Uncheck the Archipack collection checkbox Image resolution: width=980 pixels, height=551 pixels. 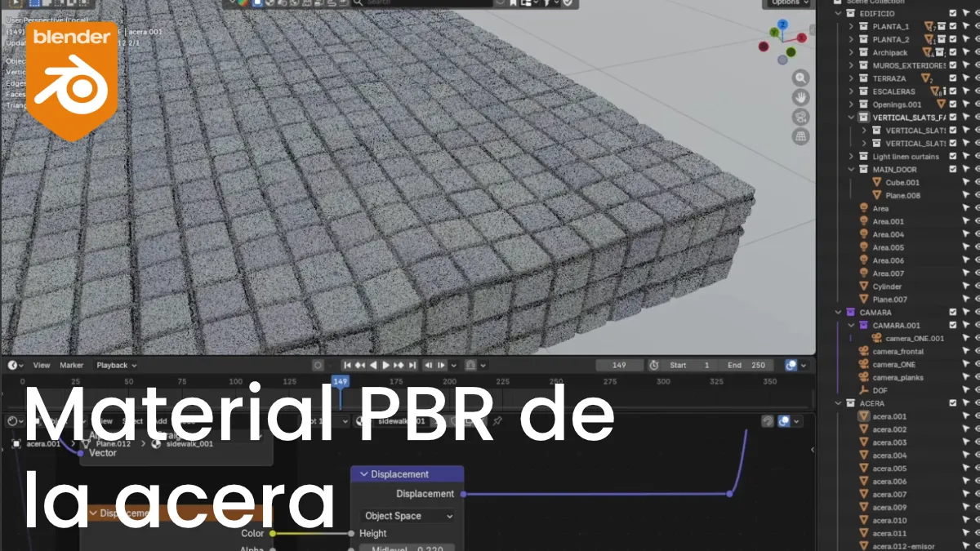tap(953, 52)
